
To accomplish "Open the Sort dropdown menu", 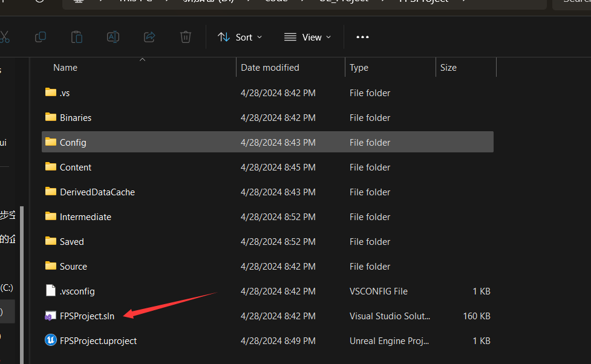I will tap(240, 37).
